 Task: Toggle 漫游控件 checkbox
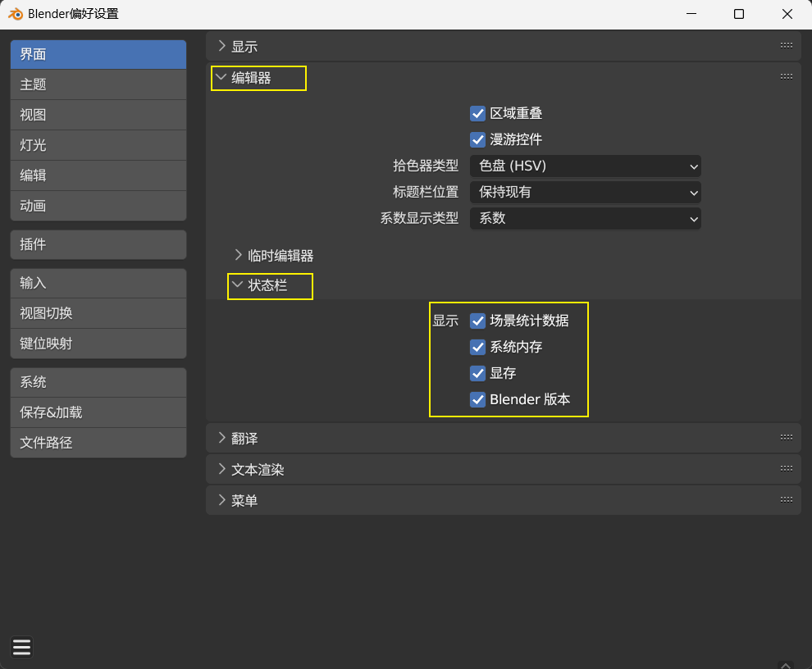pos(477,140)
